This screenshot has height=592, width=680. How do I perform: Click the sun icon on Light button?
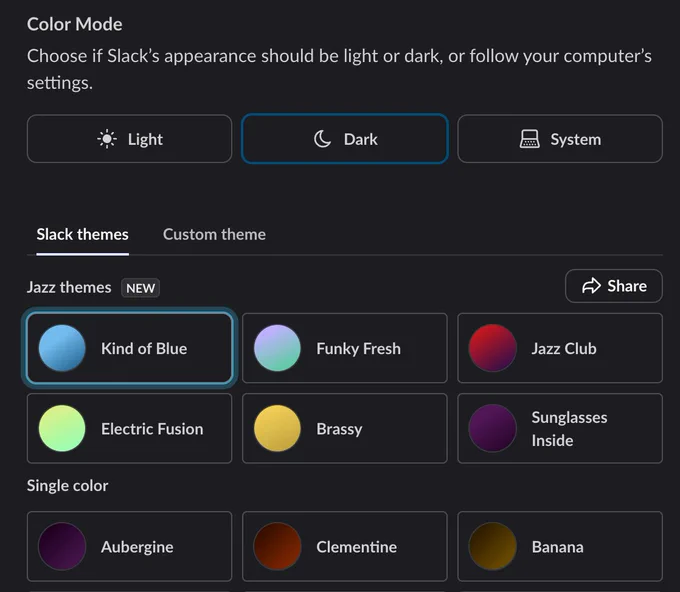[107, 139]
